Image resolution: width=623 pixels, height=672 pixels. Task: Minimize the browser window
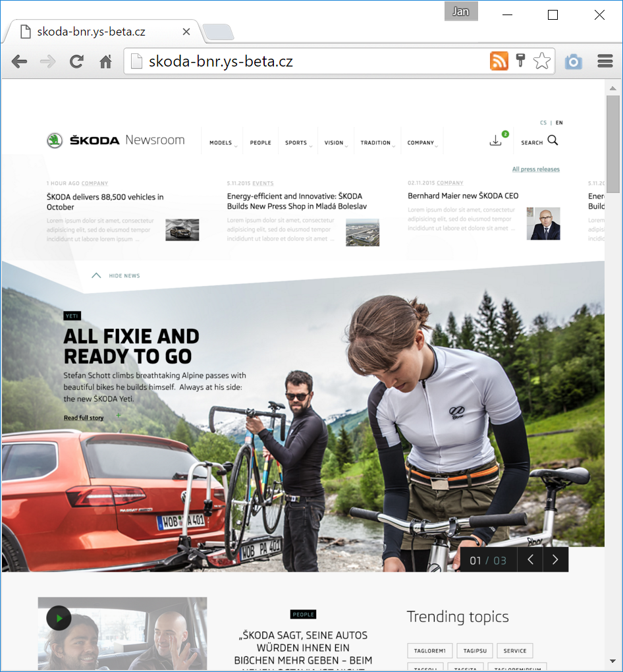507,14
